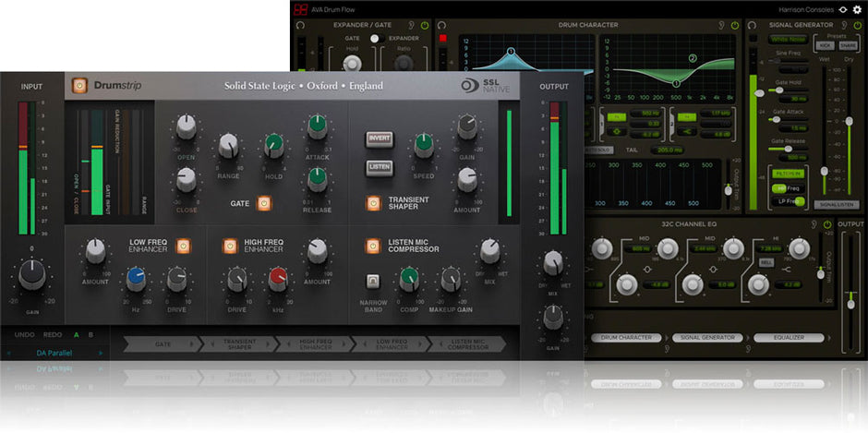Toggle Expander/Gate power icon in AVA Drum Flow

click(x=425, y=26)
